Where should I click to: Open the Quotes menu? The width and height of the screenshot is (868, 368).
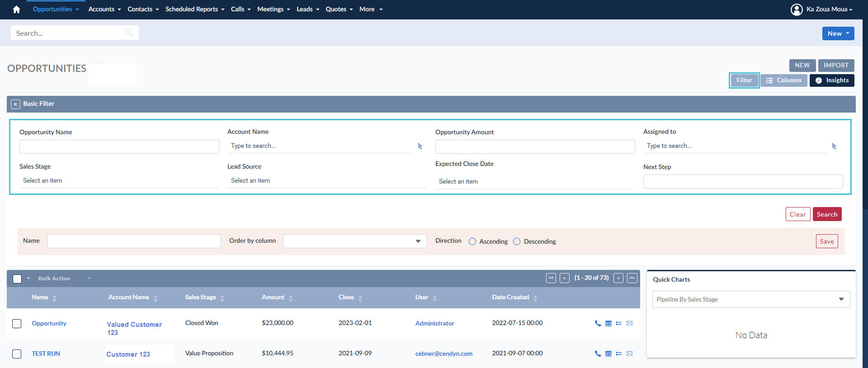(x=339, y=9)
